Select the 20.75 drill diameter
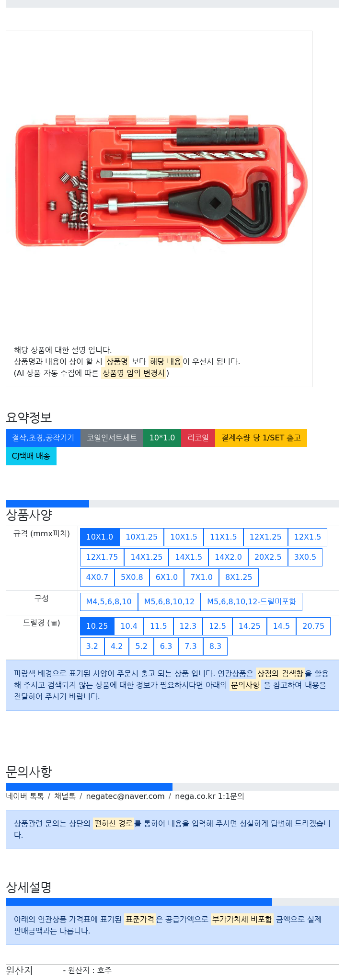The width and height of the screenshot is (345, 980). click(313, 626)
